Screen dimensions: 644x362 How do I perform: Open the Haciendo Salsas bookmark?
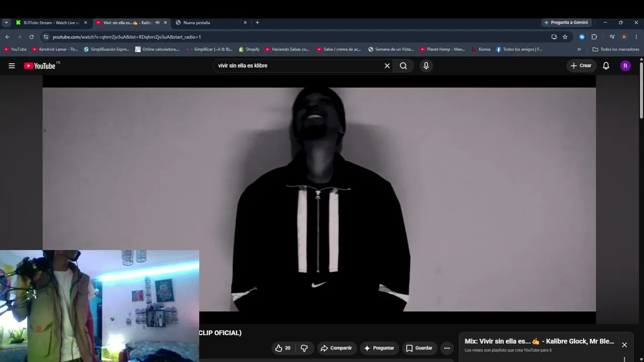[287, 49]
